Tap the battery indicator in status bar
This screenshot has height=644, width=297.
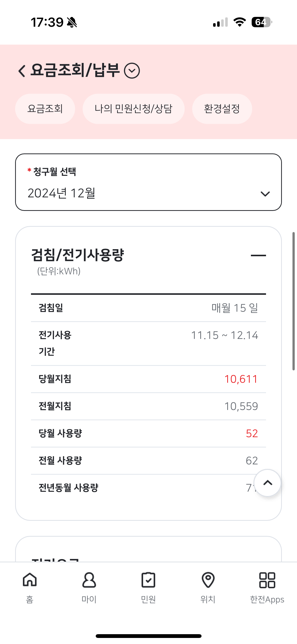(261, 22)
